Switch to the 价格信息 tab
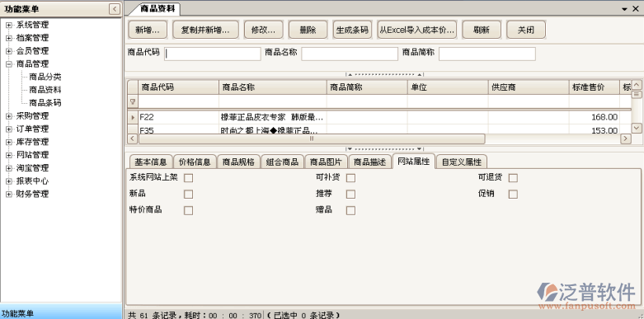 point(195,162)
